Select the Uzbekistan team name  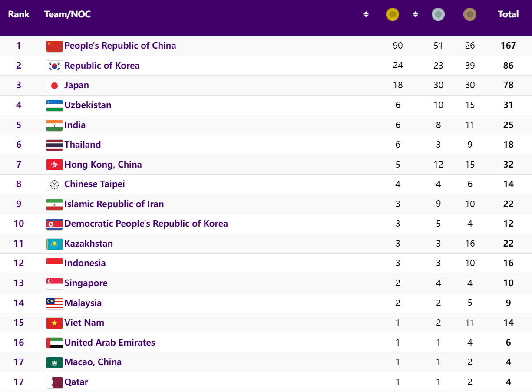coord(88,105)
